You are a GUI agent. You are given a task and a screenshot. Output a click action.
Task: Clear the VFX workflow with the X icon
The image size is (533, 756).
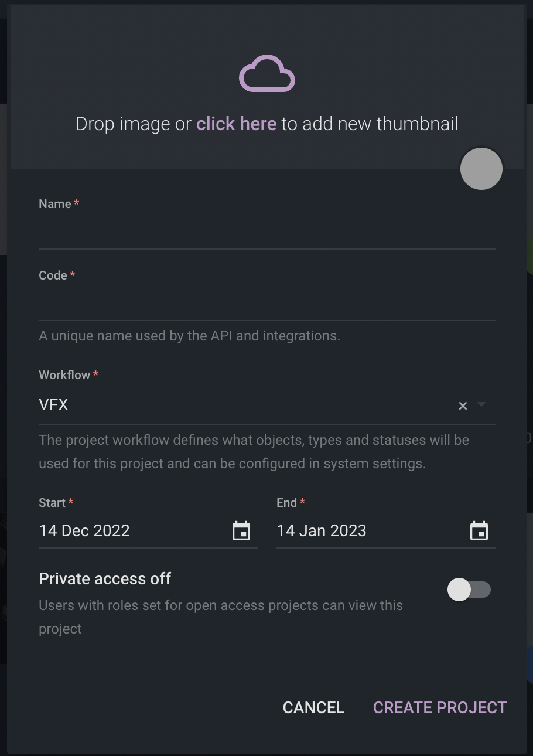pyautogui.click(x=463, y=406)
